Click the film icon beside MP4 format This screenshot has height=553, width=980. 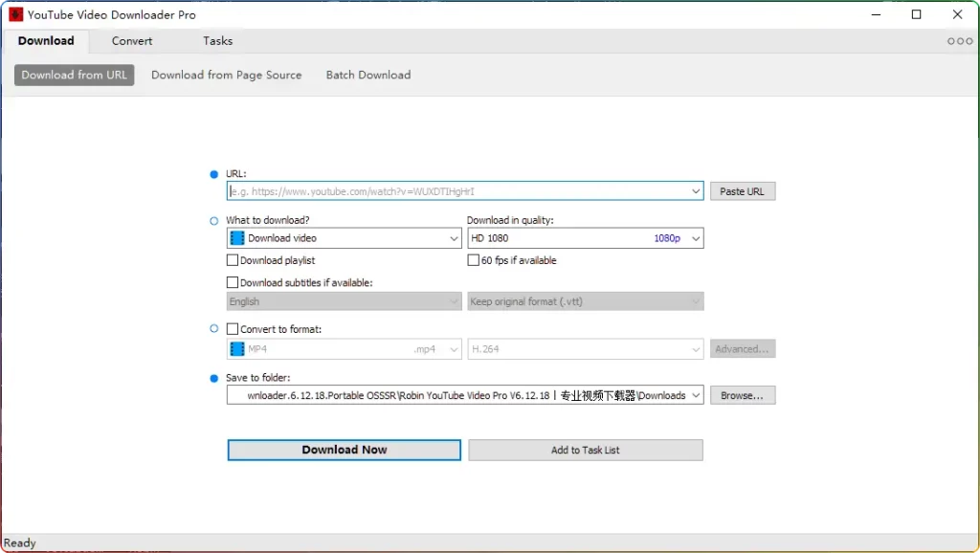point(237,348)
